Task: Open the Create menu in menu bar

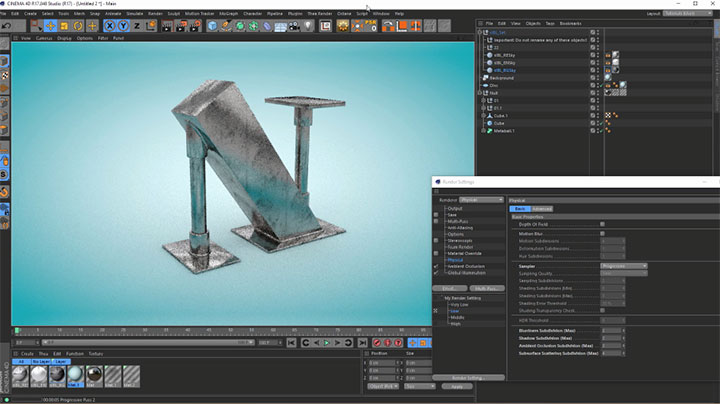Action: point(30,14)
